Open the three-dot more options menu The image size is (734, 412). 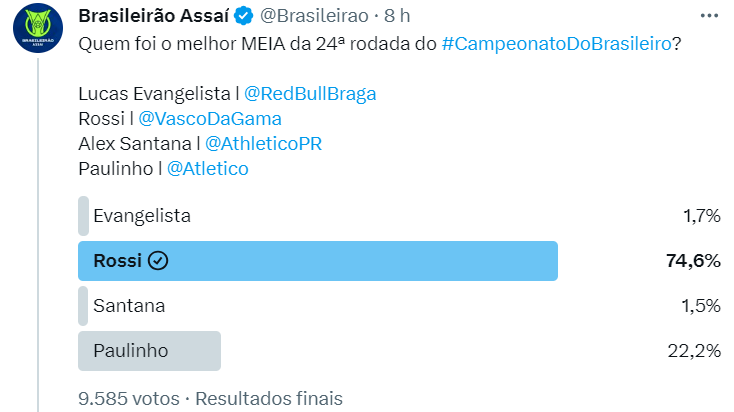coord(708,16)
